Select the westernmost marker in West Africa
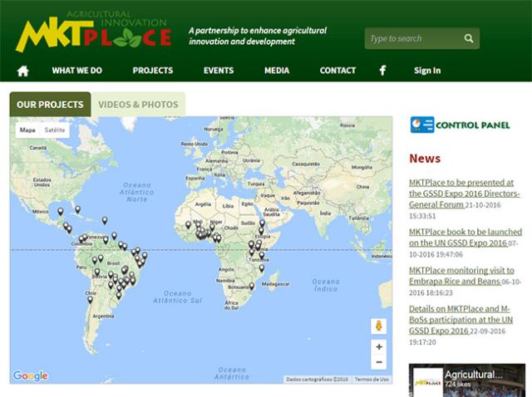This screenshot has width=532, height=397. [188, 224]
